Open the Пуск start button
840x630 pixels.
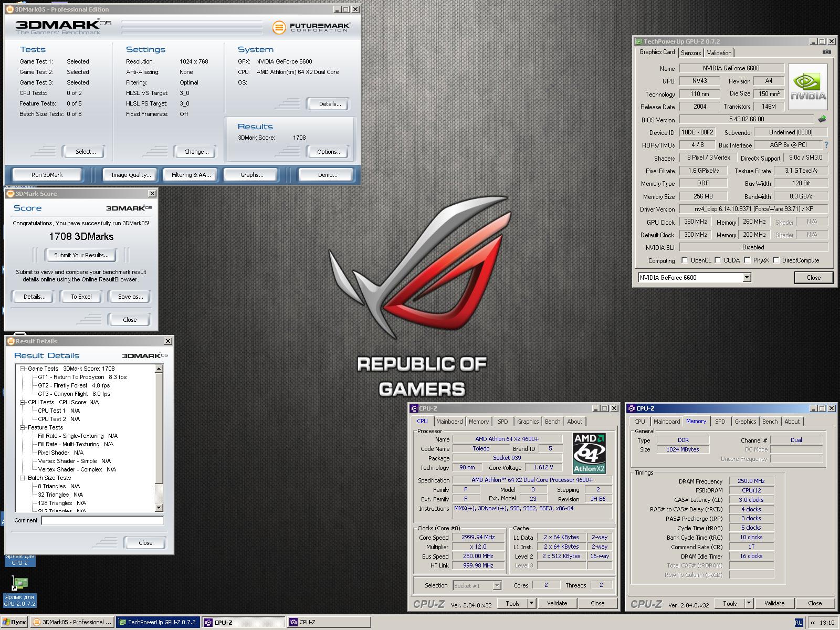click(x=14, y=622)
